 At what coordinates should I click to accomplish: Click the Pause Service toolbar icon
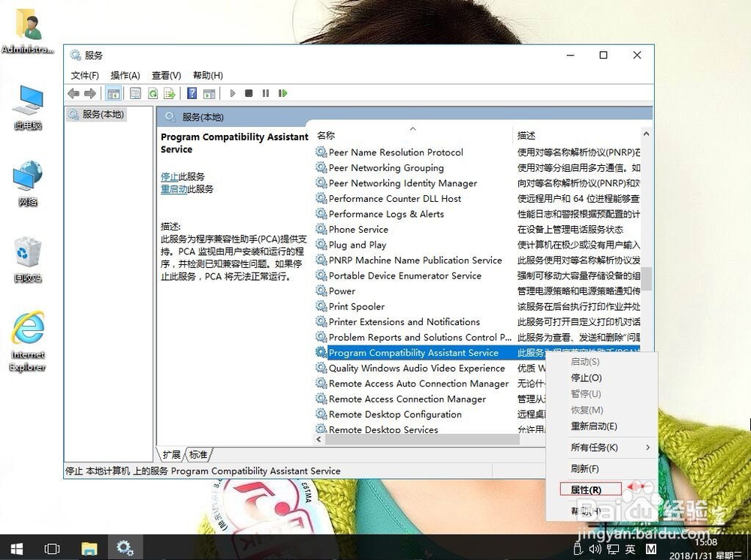pyautogui.click(x=265, y=93)
